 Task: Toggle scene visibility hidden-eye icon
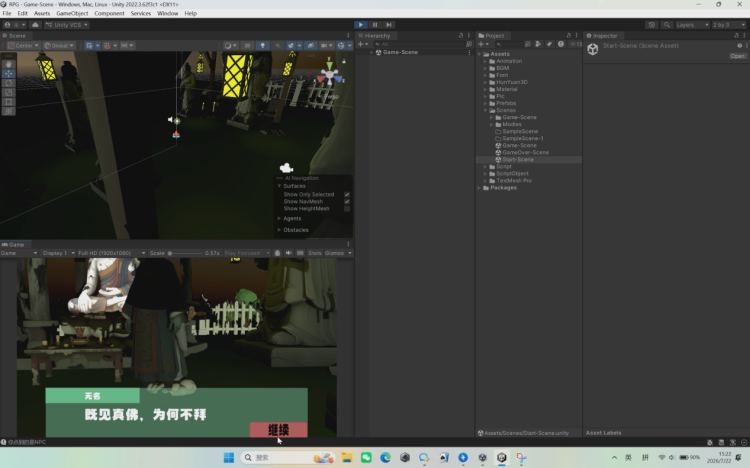(311, 45)
